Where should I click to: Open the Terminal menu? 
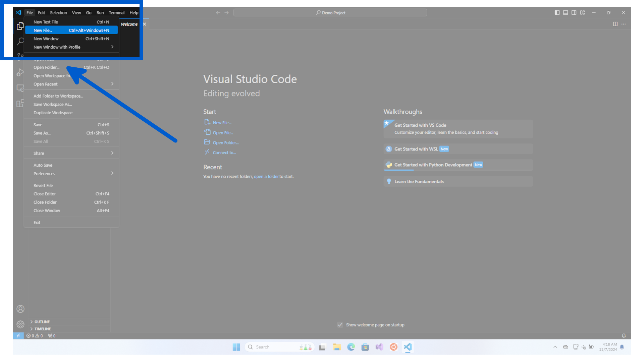click(116, 12)
